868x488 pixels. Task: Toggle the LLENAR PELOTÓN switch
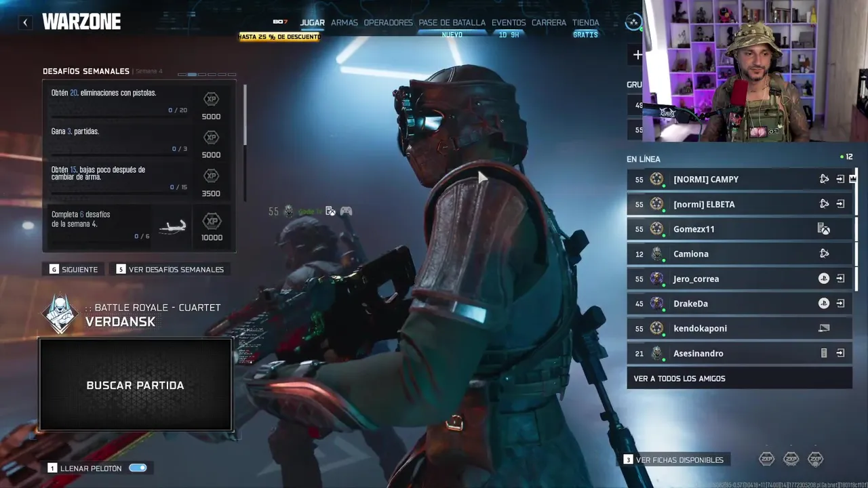(x=138, y=468)
